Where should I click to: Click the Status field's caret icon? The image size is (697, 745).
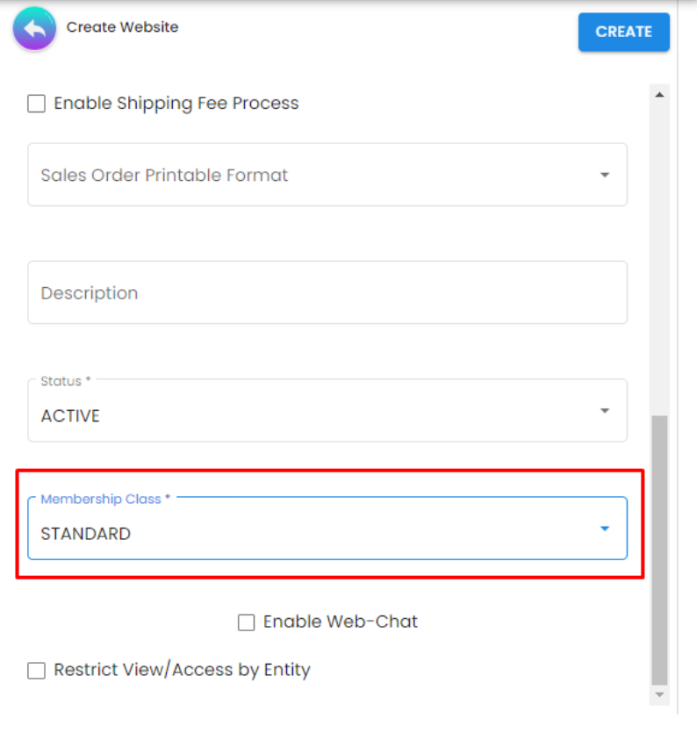(x=604, y=411)
